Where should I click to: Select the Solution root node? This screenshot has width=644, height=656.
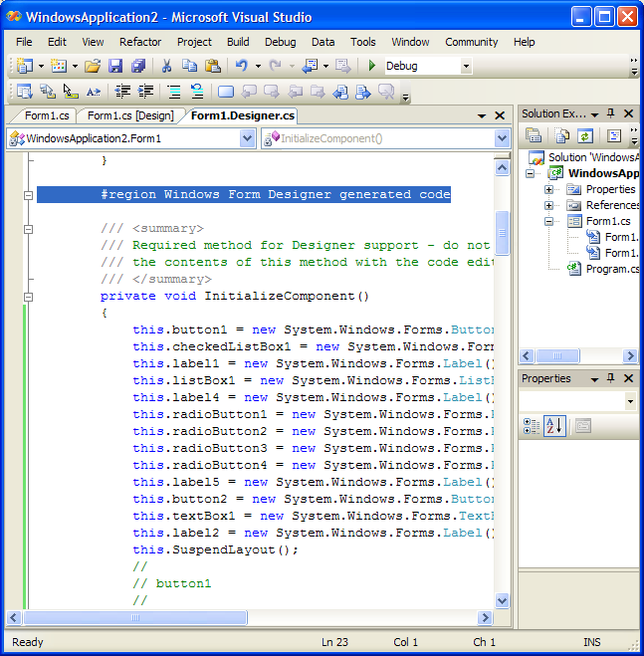click(593, 157)
